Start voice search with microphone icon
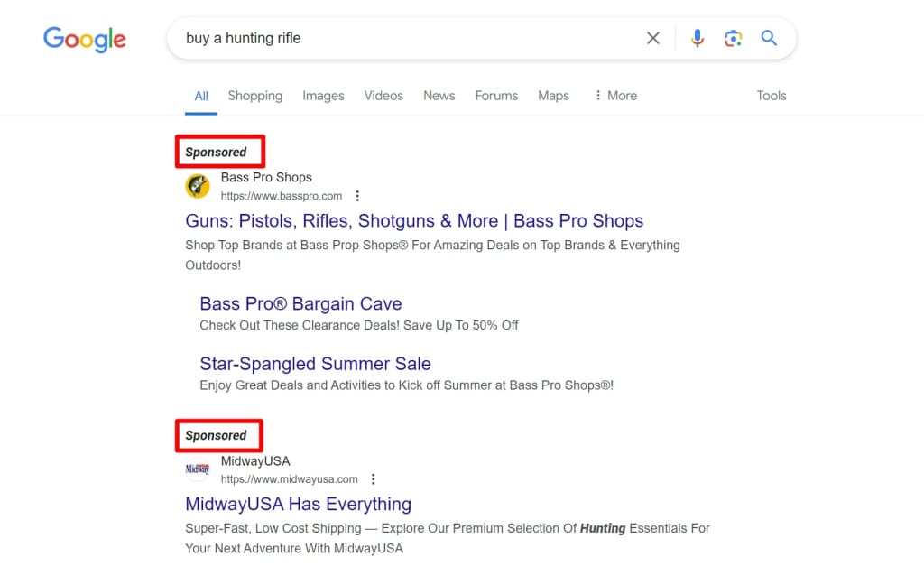Viewport: 924px width, 585px height. (697, 38)
